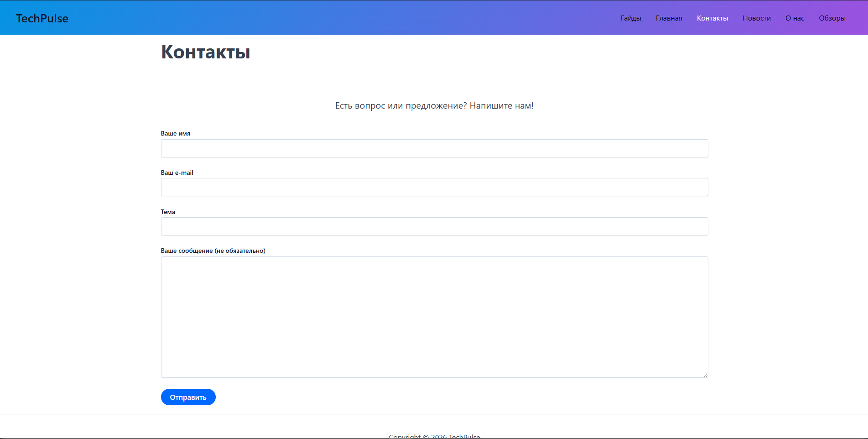Open the Новости section

[756, 18]
